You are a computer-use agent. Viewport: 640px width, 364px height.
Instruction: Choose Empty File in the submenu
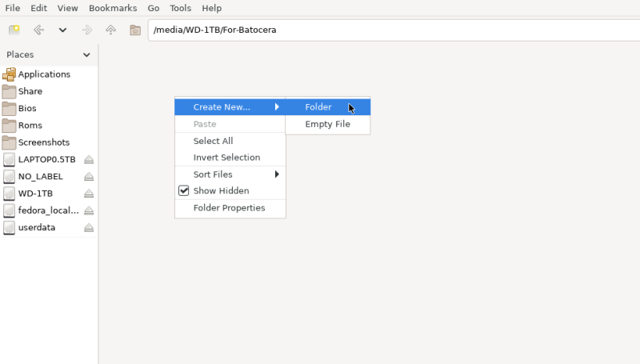point(328,124)
